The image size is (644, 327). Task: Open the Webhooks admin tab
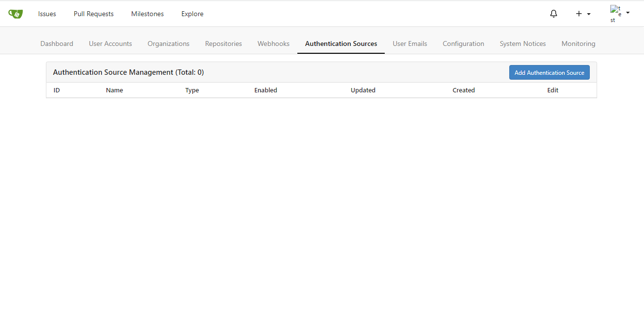tap(273, 44)
